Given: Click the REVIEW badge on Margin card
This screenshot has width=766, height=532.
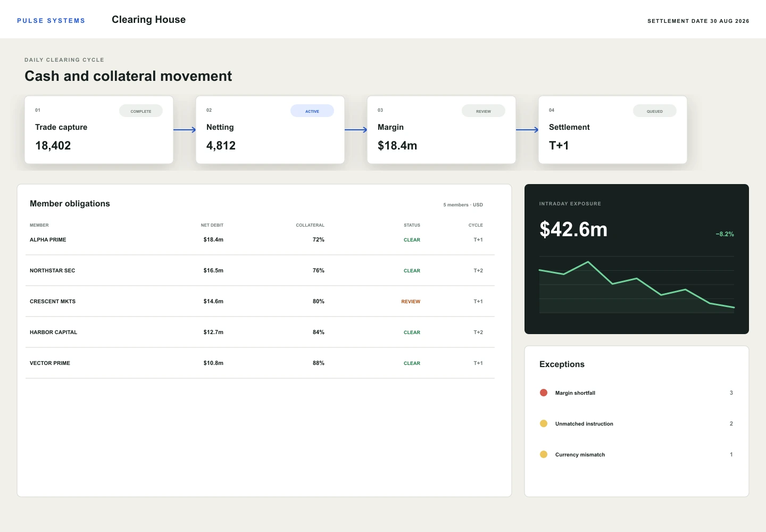Looking at the screenshot, I should click(484, 111).
